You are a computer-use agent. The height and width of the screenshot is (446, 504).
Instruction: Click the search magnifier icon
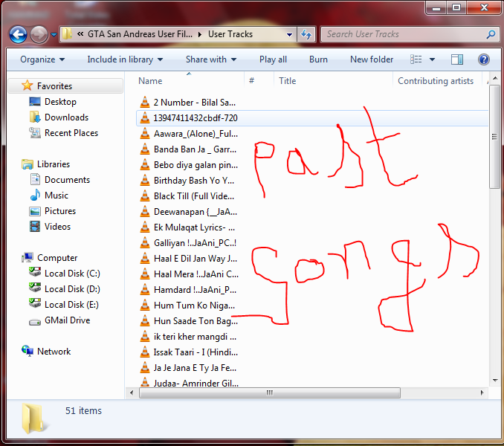[491, 34]
